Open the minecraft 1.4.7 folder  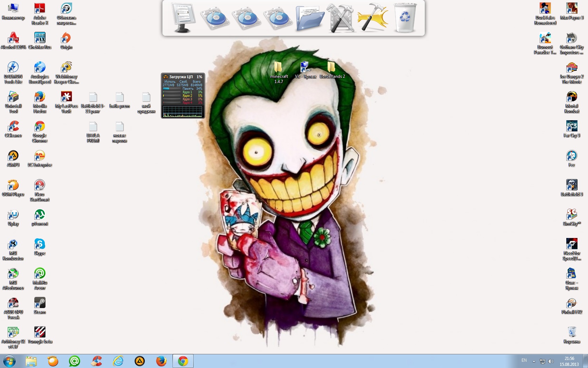point(279,73)
